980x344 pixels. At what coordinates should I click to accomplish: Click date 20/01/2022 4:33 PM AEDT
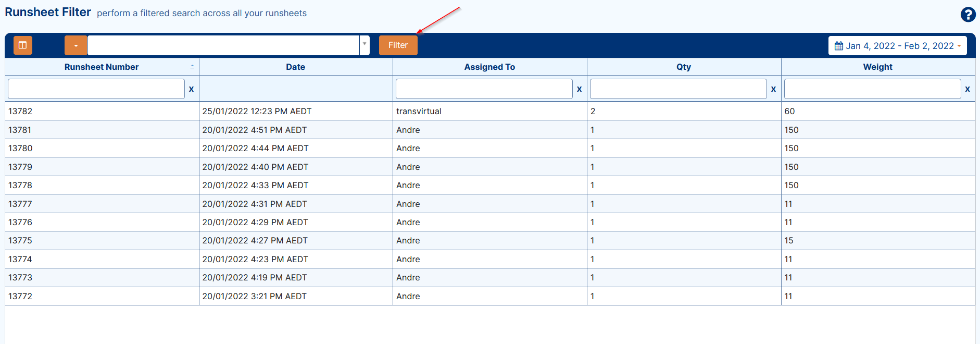(255, 185)
